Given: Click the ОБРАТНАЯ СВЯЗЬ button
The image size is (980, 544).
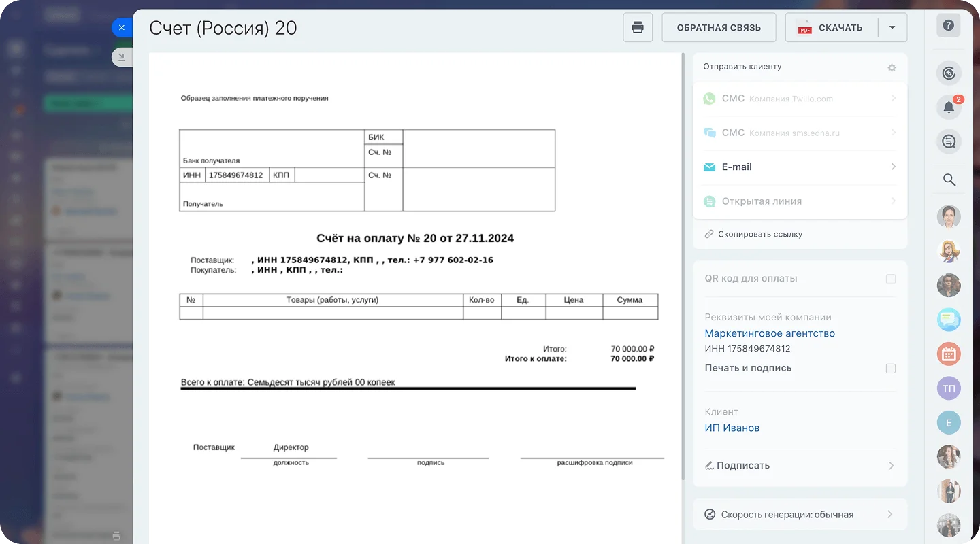Looking at the screenshot, I should coord(719,27).
